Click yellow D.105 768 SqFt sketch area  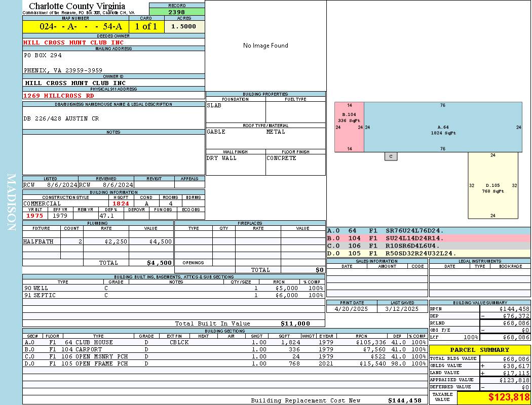pyautogui.click(x=493, y=185)
